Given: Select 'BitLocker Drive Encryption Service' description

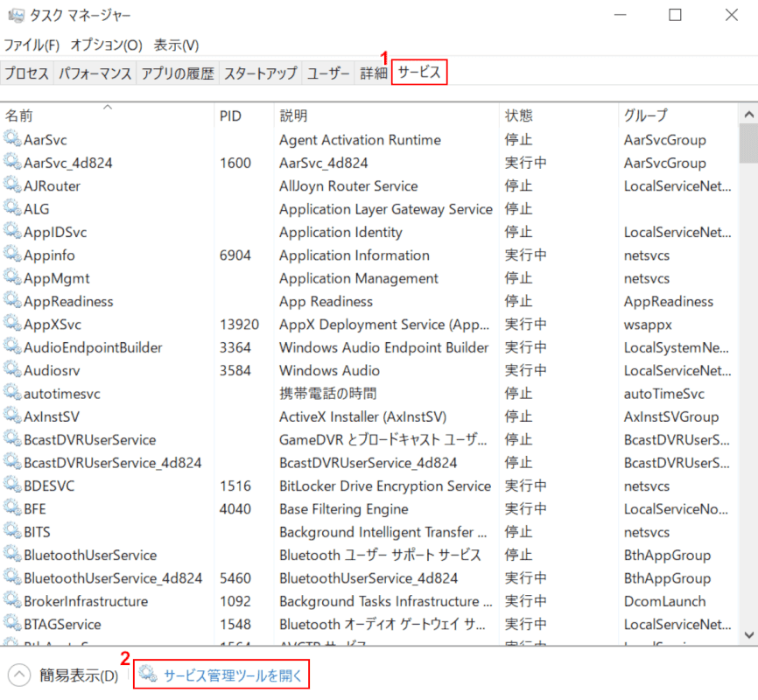Looking at the screenshot, I should (x=385, y=486).
